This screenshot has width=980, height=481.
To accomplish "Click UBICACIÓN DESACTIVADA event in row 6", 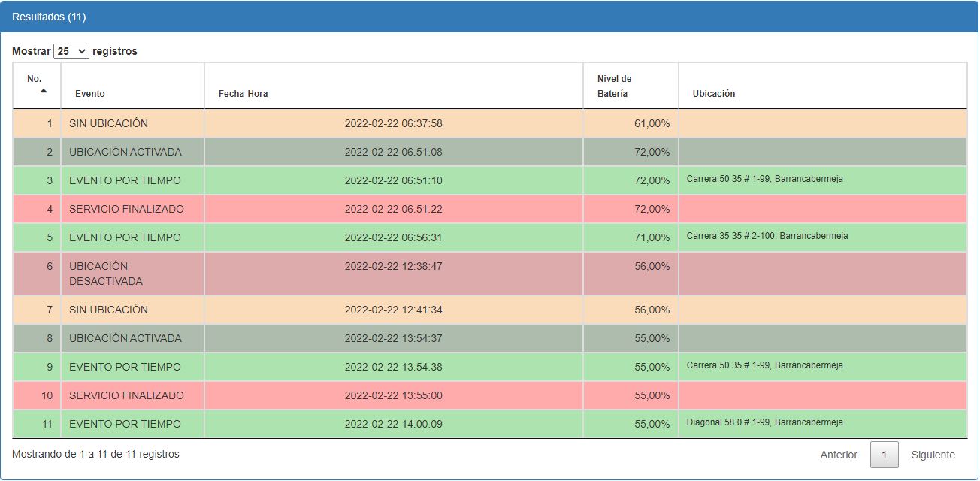I will pyautogui.click(x=105, y=274).
